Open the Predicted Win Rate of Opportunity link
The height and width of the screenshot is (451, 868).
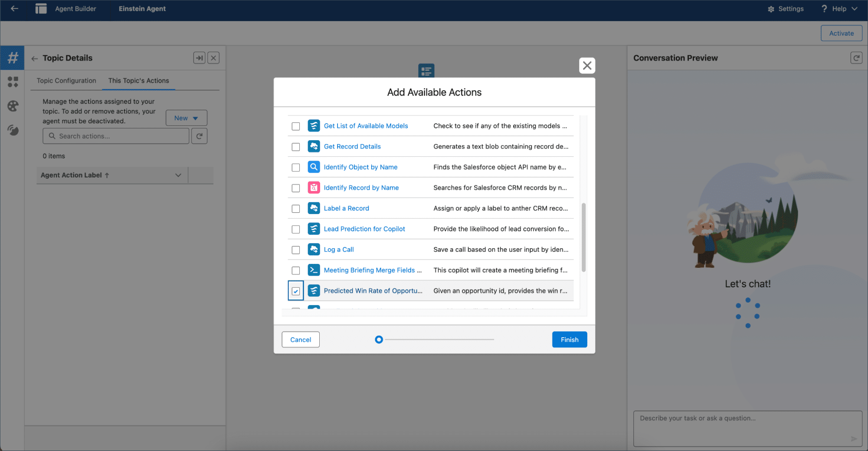click(x=373, y=291)
